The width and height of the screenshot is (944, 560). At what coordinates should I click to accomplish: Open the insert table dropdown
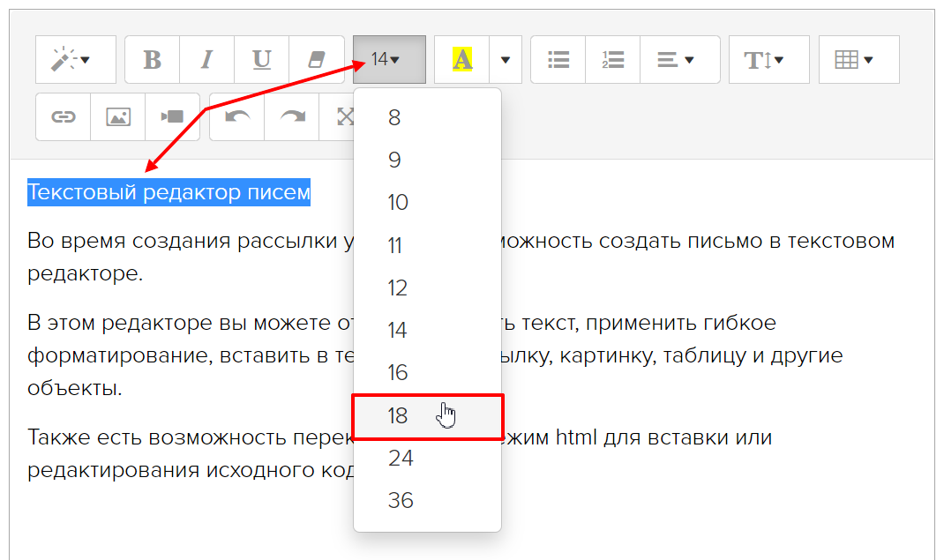click(858, 60)
